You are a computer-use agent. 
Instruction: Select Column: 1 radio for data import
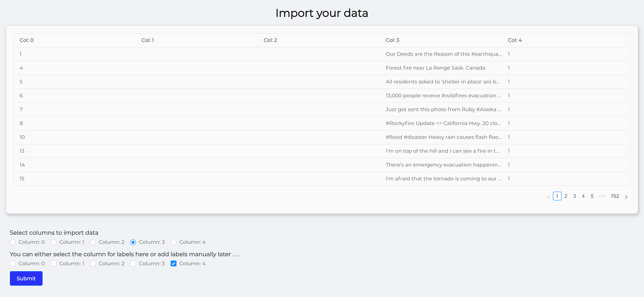click(54, 242)
